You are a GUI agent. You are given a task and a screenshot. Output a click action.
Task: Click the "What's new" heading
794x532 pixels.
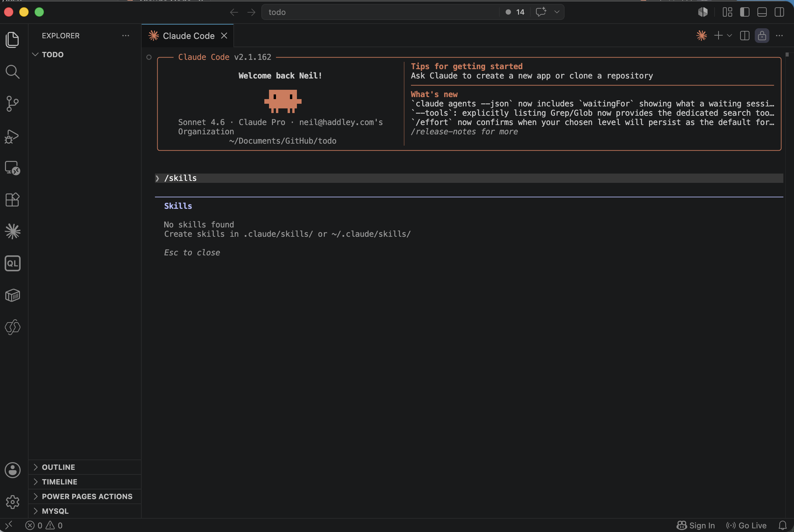[434, 94]
